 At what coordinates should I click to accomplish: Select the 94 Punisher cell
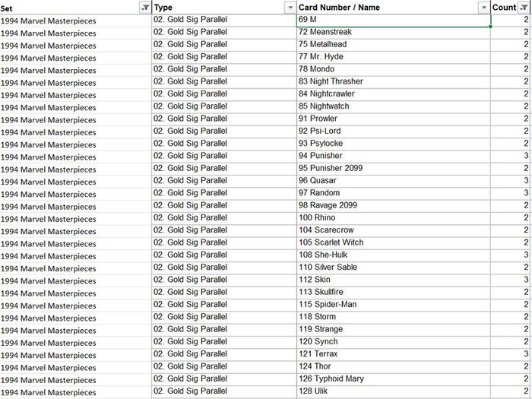coord(394,156)
